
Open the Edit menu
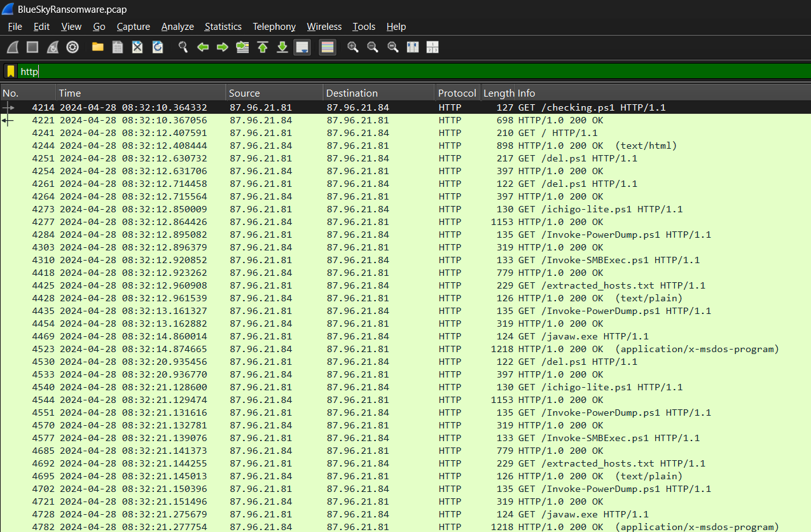click(41, 27)
